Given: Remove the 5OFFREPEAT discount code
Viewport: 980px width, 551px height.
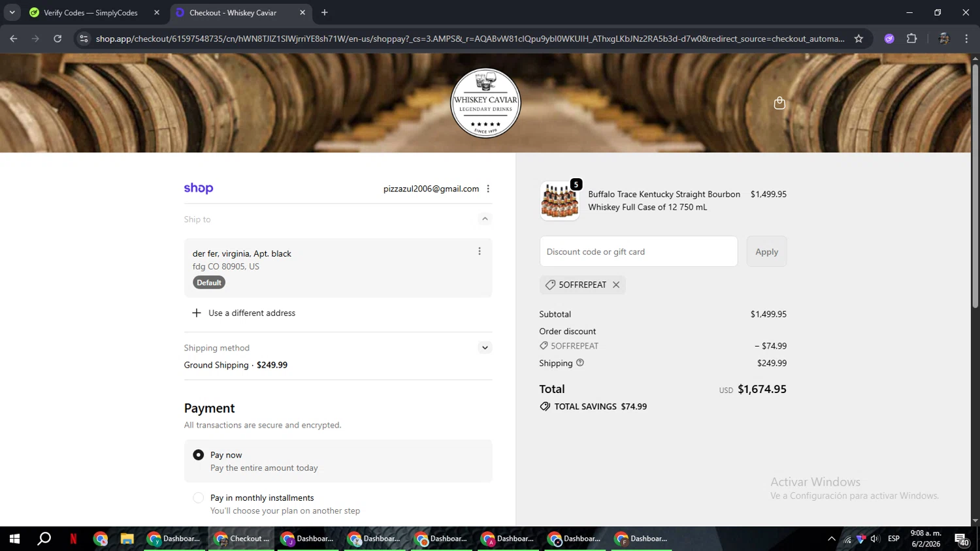Looking at the screenshot, I should (x=616, y=285).
